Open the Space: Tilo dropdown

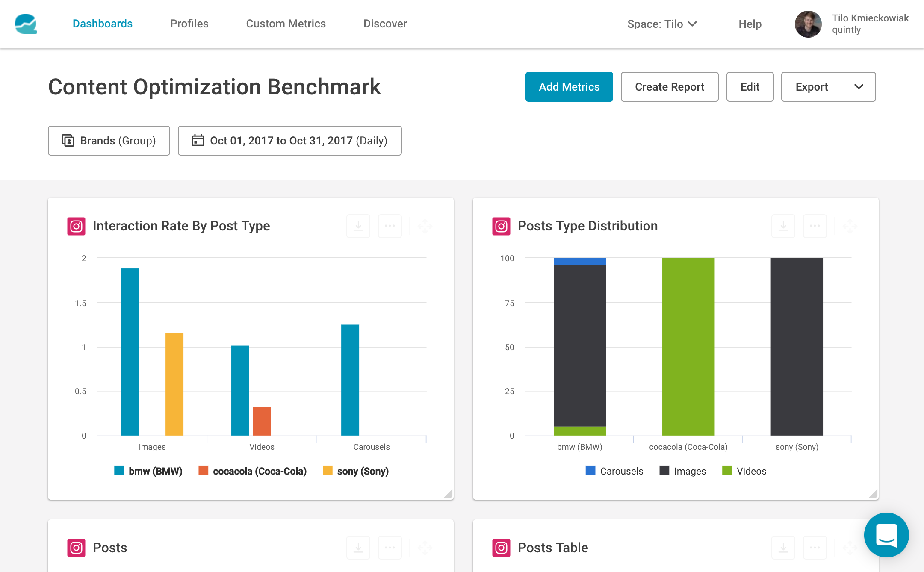pos(661,24)
